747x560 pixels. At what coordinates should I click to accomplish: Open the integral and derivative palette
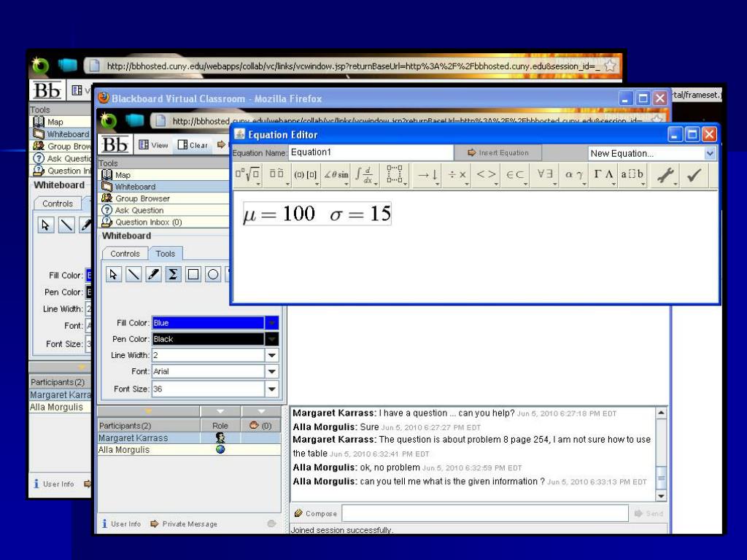[365, 175]
